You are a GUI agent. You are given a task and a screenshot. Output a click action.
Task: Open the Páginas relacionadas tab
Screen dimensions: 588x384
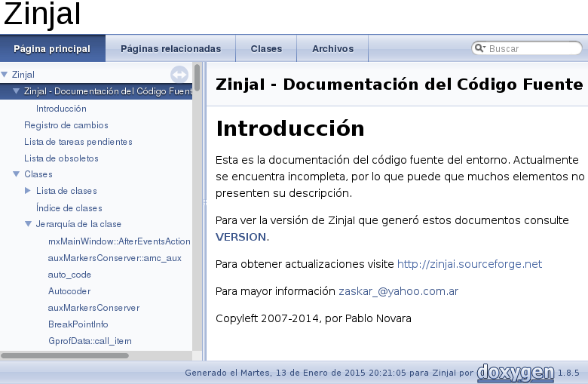pyautogui.click(x=170, y=48)
